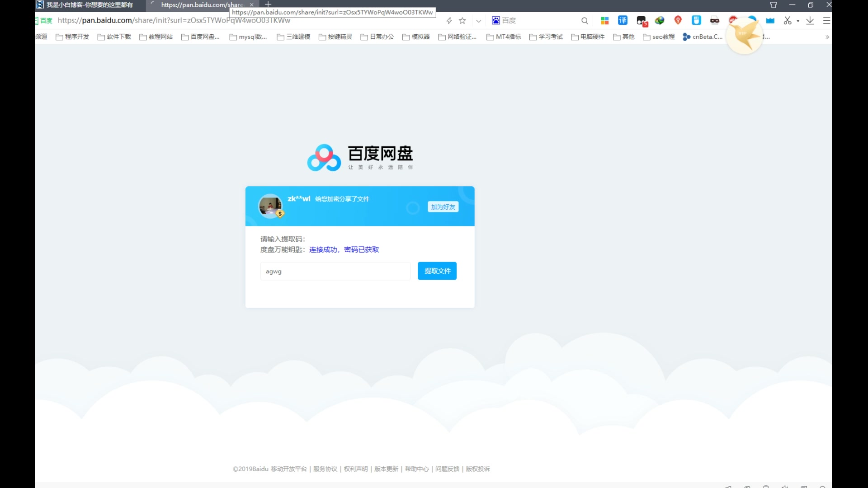Open the 软件下载 bookmark folder
Screen dimensions: 868x488
tap(114, 37)
